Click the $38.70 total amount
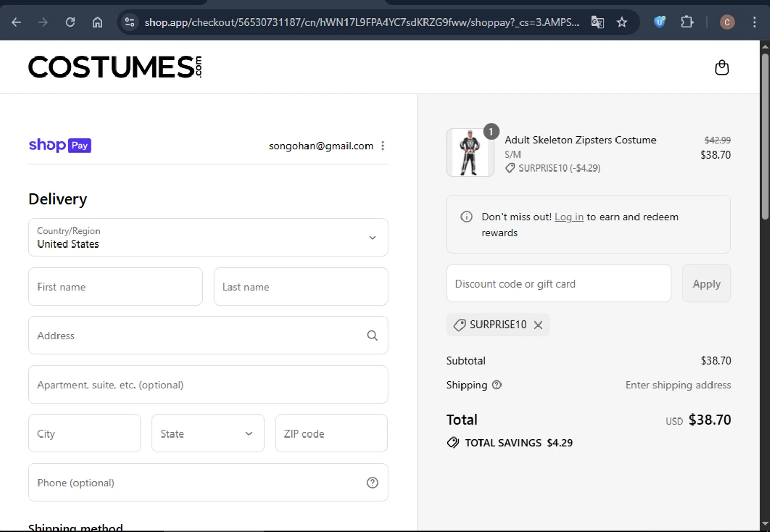Viewport: 770px width, 532px height. 709,420
